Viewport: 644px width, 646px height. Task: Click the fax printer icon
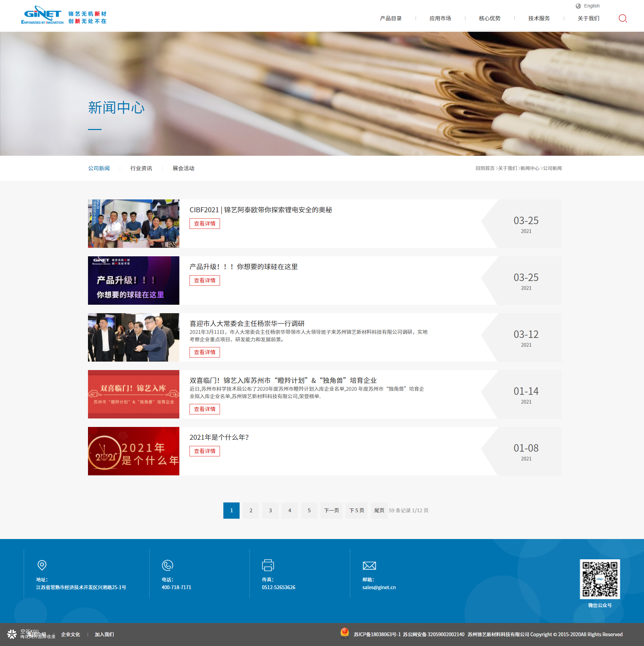click(x=268, y=565)
